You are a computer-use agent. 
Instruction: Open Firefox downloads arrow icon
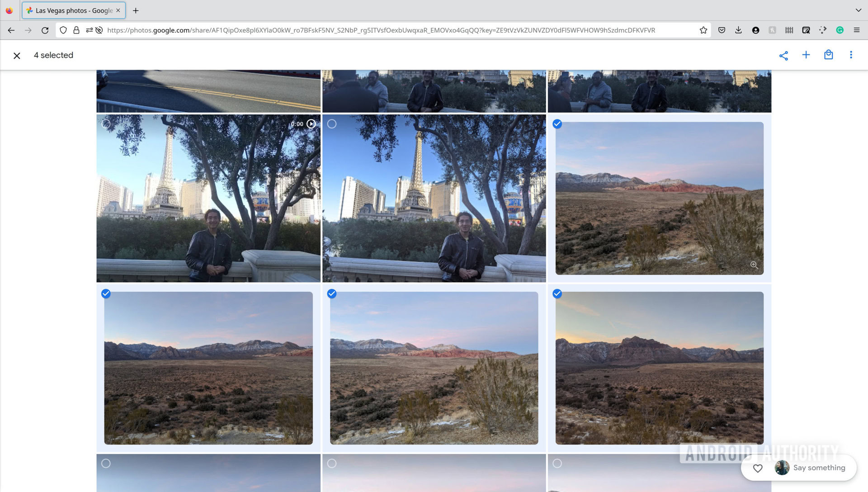738,30
